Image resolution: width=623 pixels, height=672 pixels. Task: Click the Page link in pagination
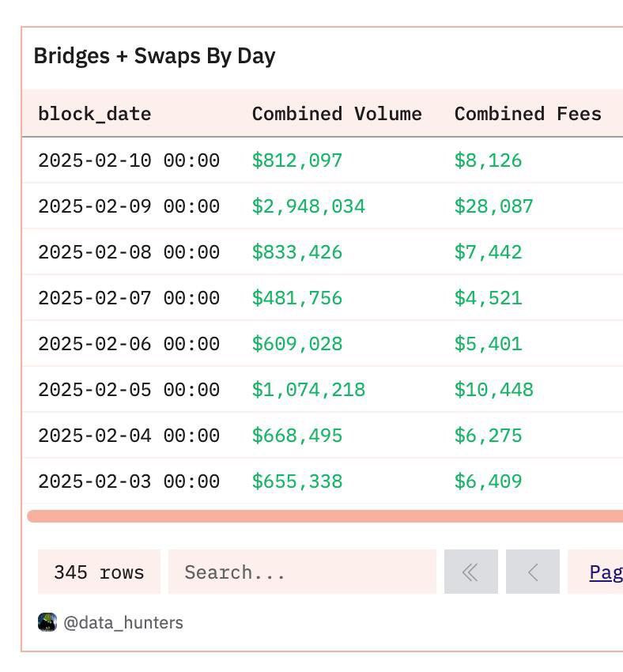[x=605, y=572]
